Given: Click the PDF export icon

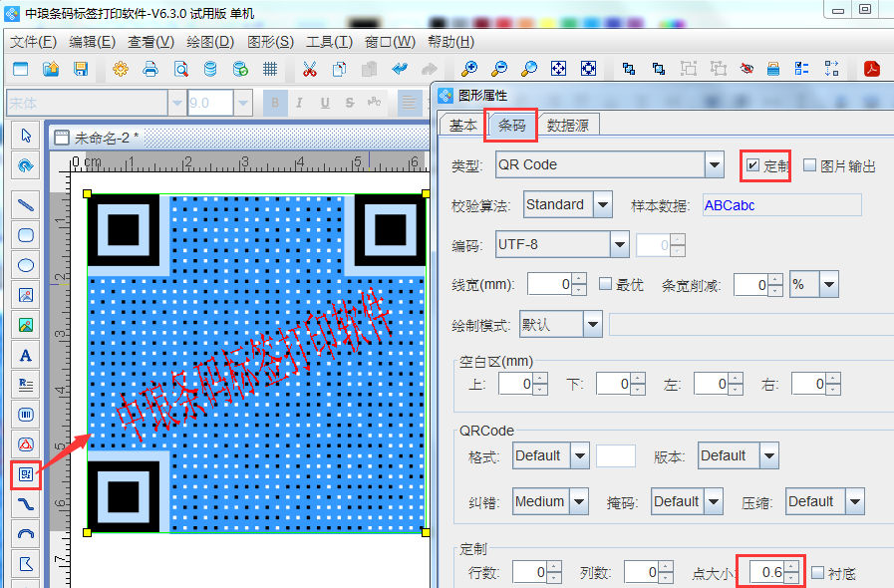Looking at the screenshot, I should 871,69.
